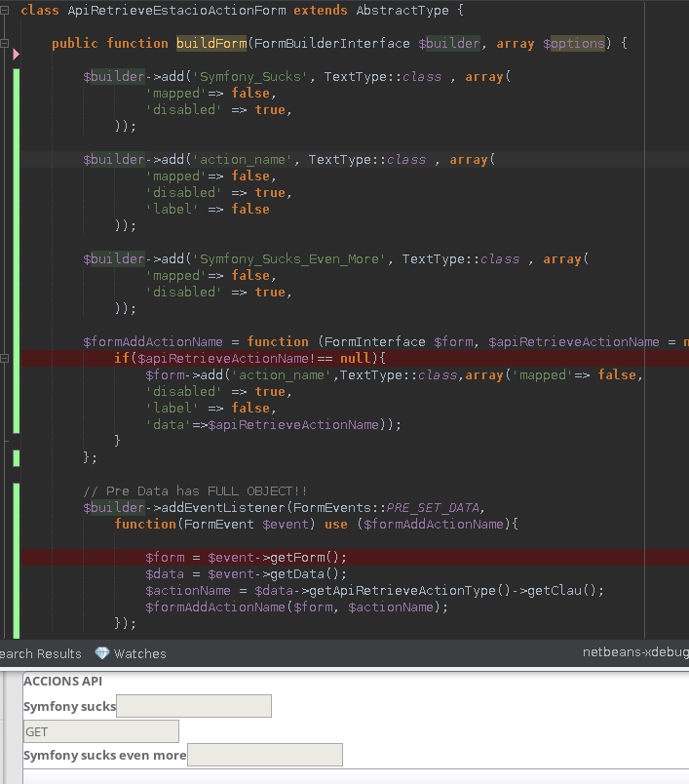Click the $options parameter
The height and width of the screenshot is (784, 689).
[x=574, y=44]
